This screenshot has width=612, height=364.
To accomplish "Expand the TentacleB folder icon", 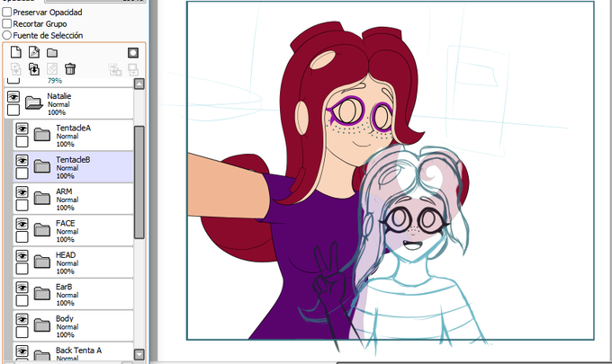I will click(41, 167).
